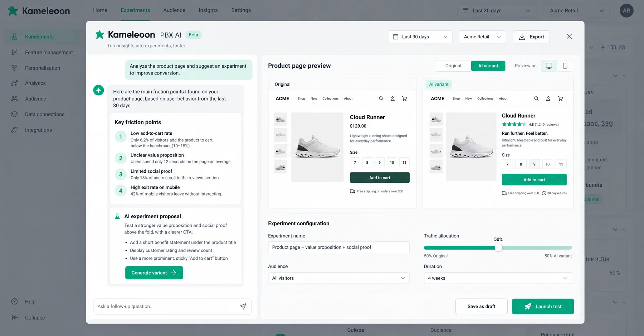Open top bar Last 30 days dropdown
This screenshot has height=336, width=644.
(496, 10)
